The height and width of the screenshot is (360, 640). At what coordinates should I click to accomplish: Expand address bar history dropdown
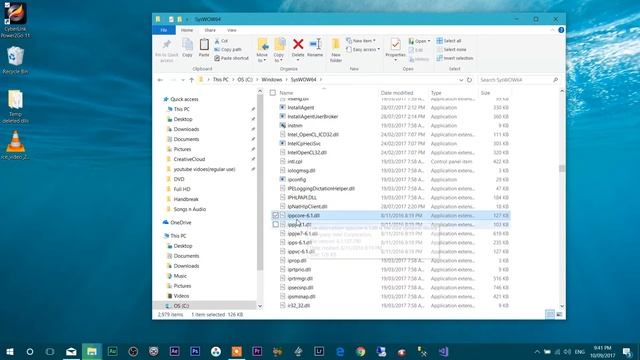461,80
